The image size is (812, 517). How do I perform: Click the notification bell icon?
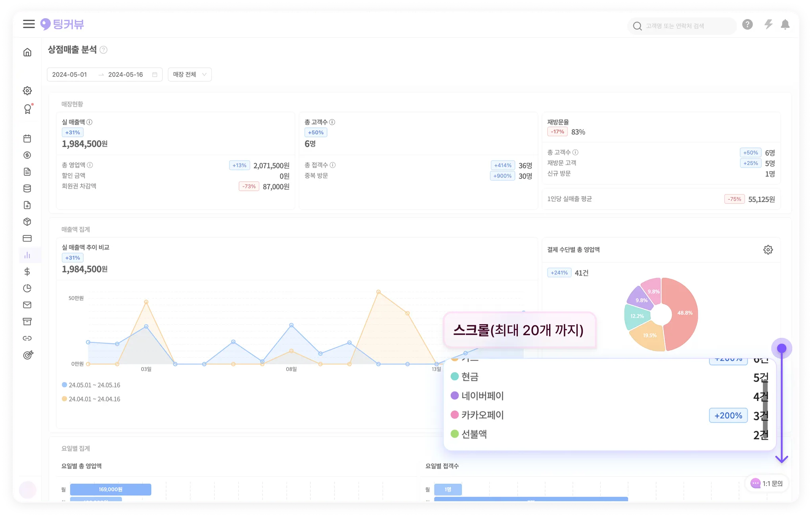coord(785,25)
